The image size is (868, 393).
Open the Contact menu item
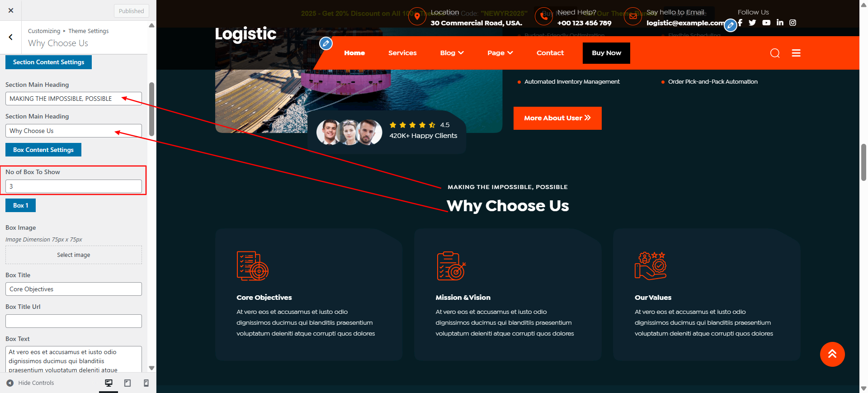(x=550, y=53)
